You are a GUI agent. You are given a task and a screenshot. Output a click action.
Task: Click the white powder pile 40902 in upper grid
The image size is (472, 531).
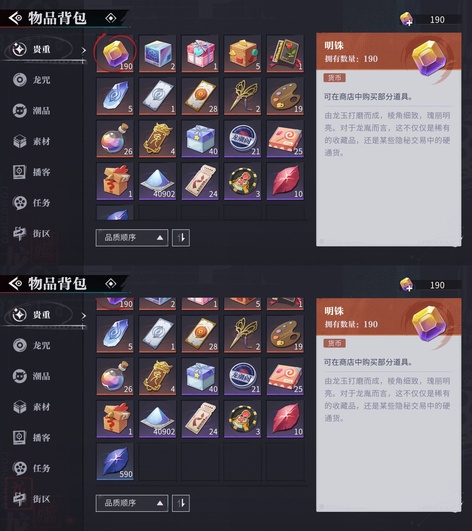click(x=158, y=181)
